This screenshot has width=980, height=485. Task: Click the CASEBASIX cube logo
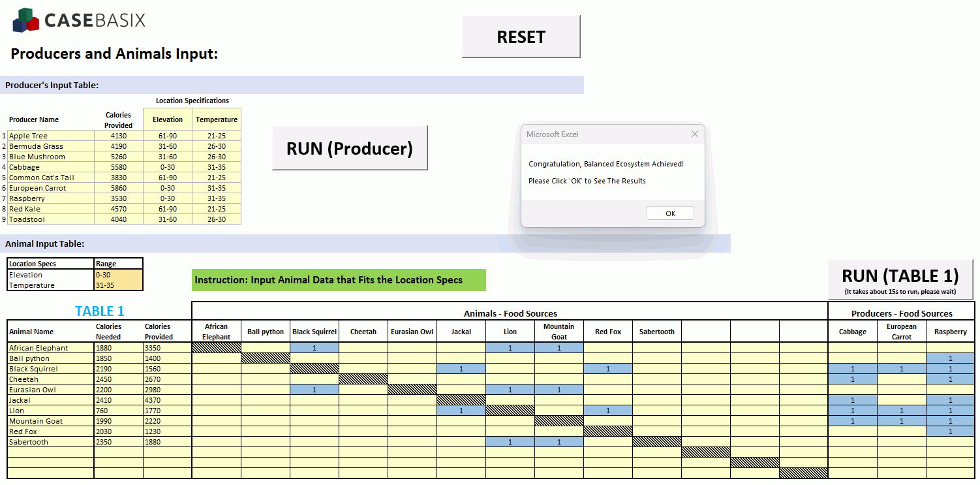25,20
